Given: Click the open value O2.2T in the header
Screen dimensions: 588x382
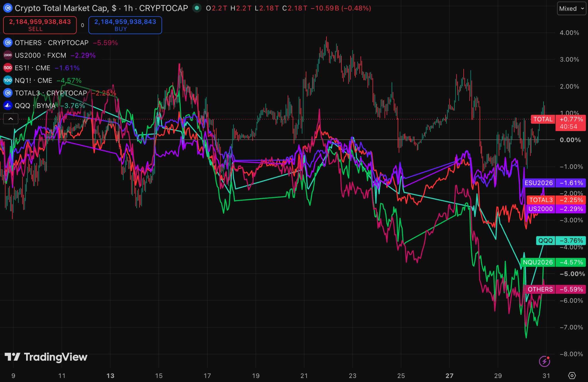Looking at the screenshot, I should pos(216,8).
